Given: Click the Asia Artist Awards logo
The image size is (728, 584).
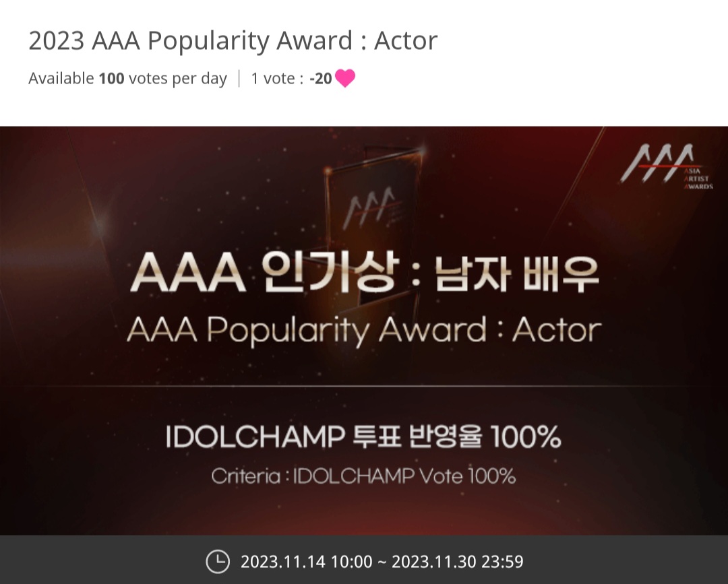Looking at the screenshot, I should 667,165.
